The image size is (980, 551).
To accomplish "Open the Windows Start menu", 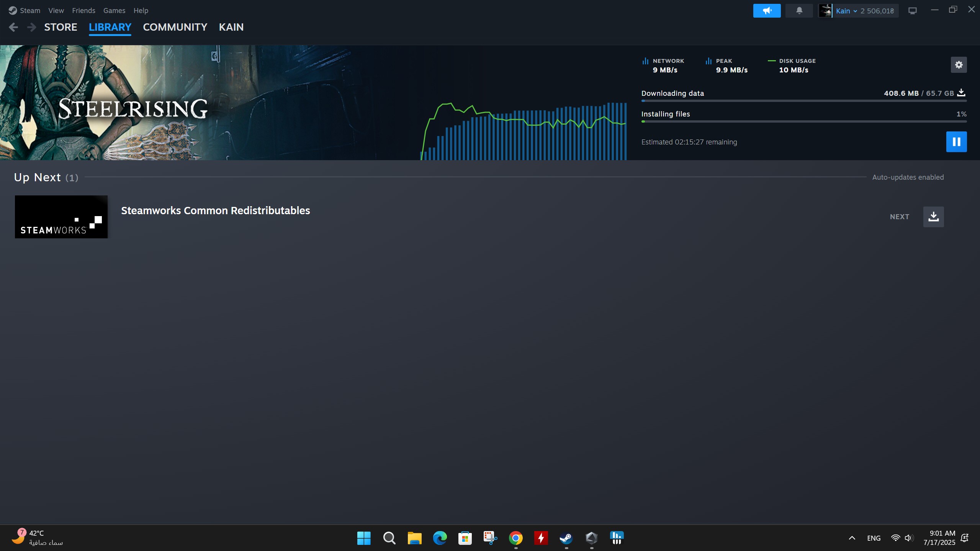I will 364,538.
